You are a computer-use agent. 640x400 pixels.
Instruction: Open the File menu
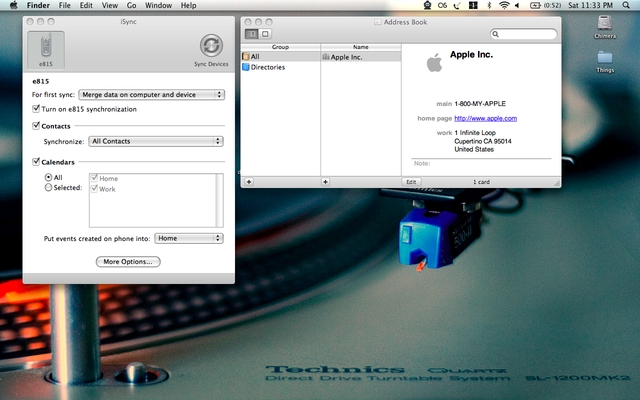[64, 5]
